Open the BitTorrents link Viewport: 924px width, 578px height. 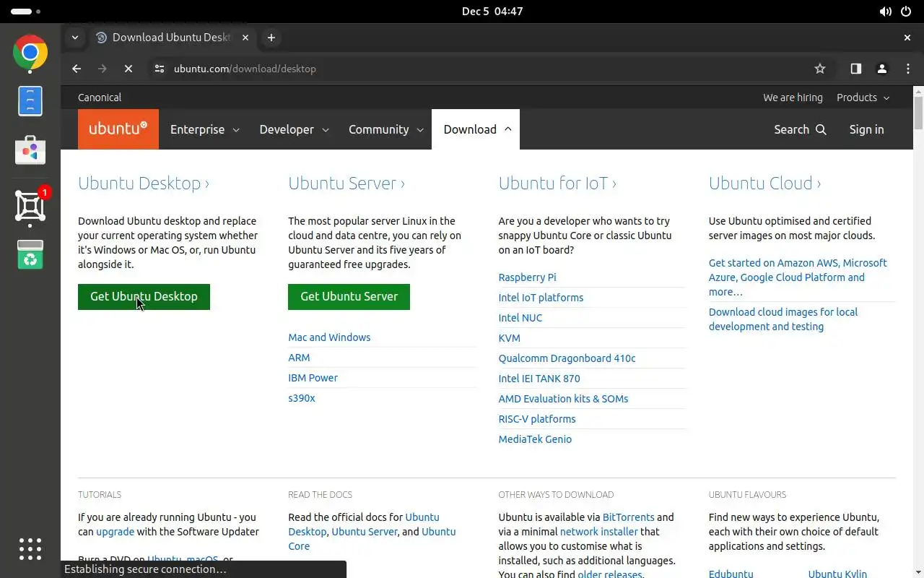point(628,517)
